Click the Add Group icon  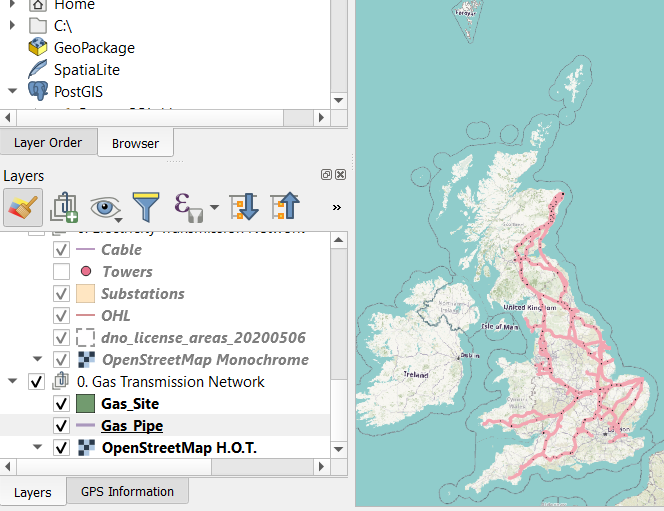pyautogui.click(x=64, y=207)
